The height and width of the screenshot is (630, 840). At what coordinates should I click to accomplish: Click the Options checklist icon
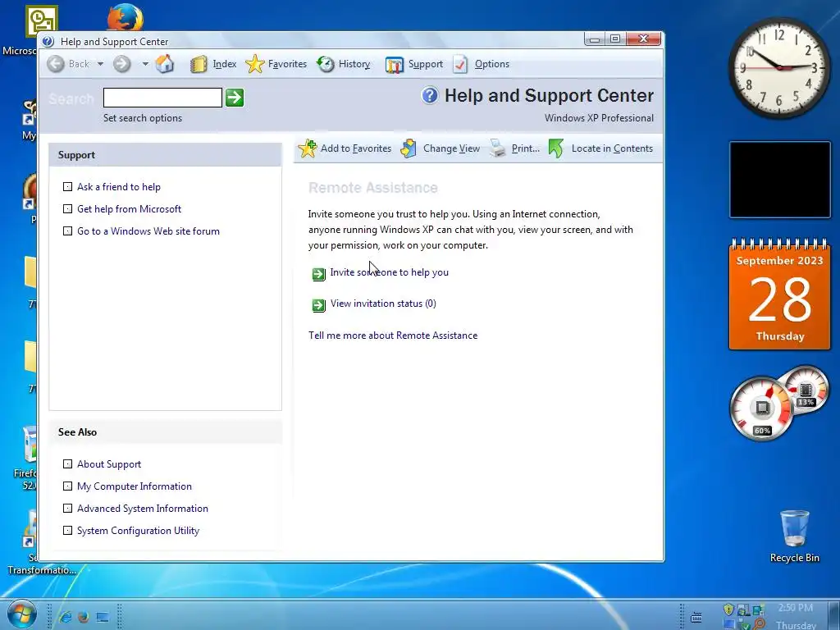coord(460,64)
